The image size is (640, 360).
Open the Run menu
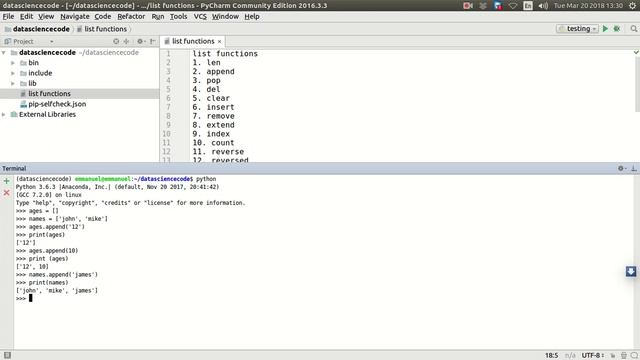pyautogui.click(x=158, y=16)
